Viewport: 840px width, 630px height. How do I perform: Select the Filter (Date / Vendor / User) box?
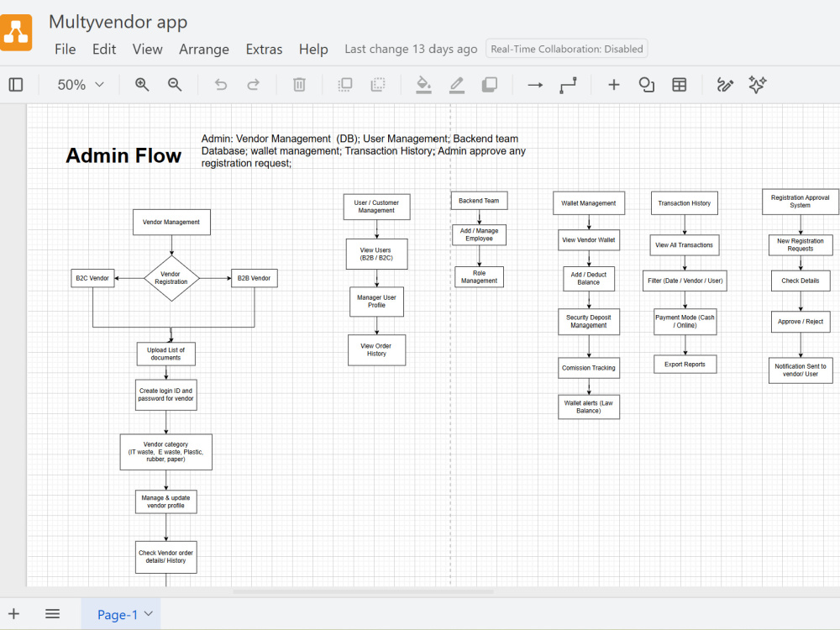point(685,281)
